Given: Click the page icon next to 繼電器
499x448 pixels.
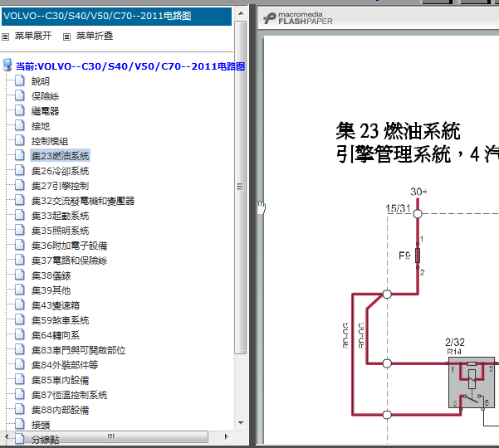Looking at the screenshot, I should click(x=20, y=110).
